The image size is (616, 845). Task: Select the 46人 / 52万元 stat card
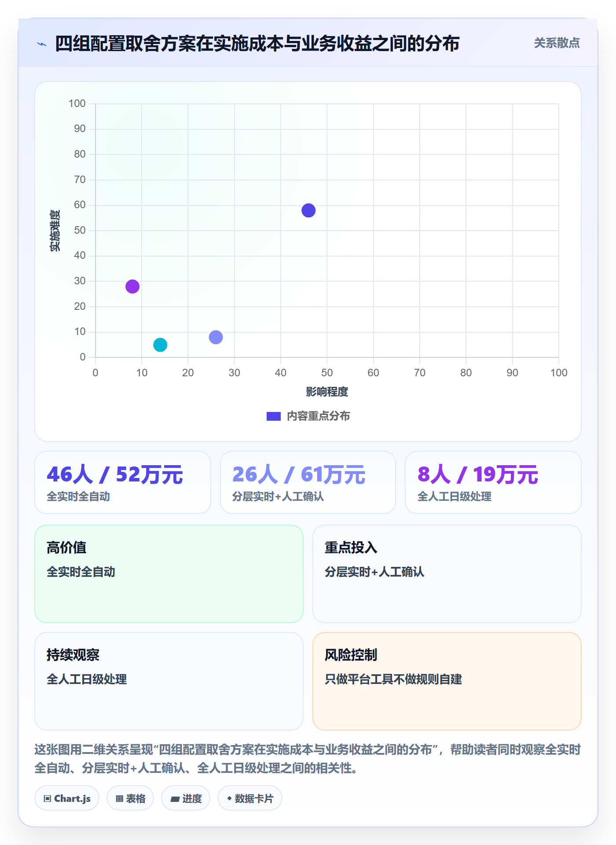123,482
